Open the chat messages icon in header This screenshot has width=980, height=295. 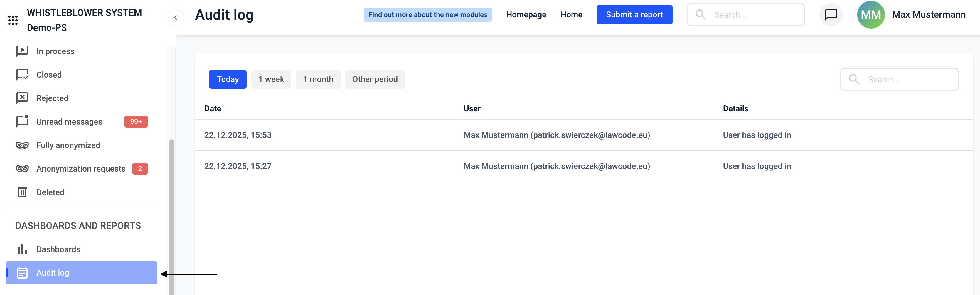point(831,15)
